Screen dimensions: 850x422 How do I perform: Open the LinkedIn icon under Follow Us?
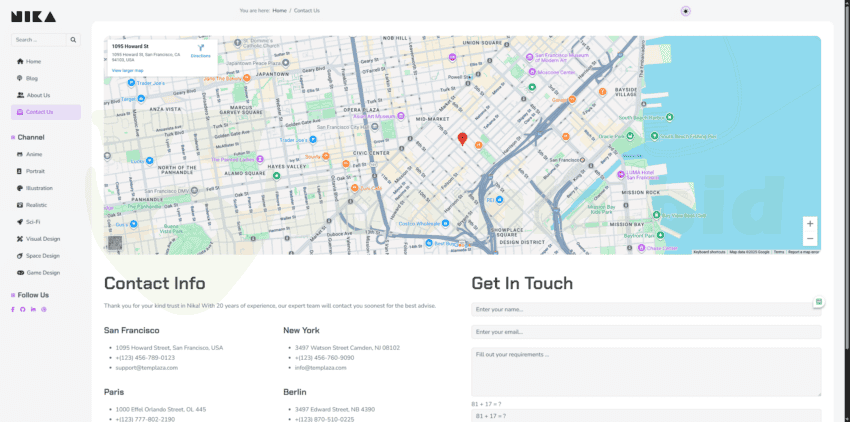click(x=33, y=309)
